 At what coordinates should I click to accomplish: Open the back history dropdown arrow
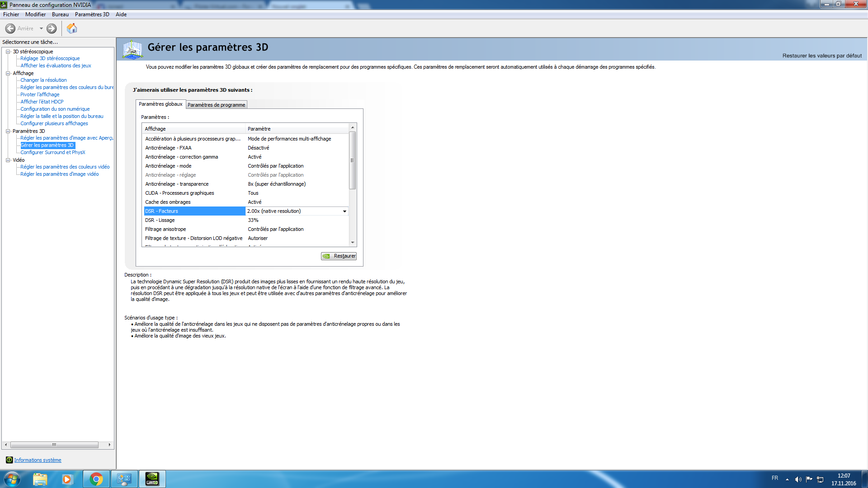(x=41, y=28)
